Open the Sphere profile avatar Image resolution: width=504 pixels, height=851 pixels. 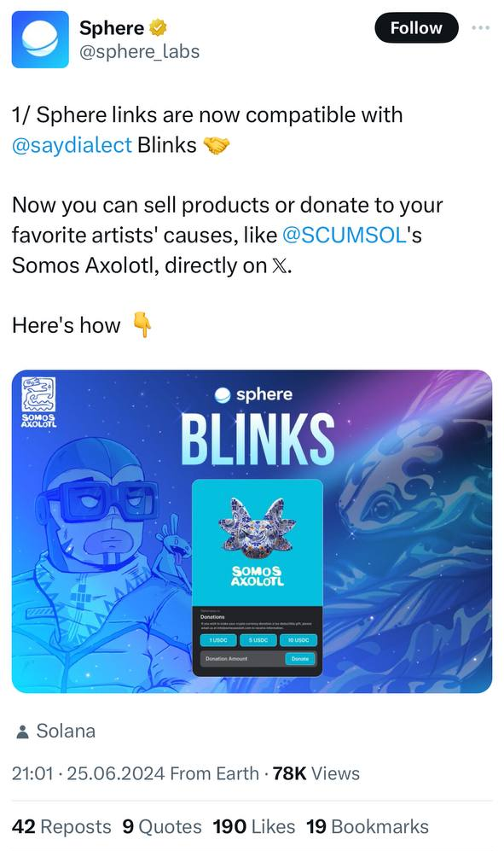[x=40, y=39]
